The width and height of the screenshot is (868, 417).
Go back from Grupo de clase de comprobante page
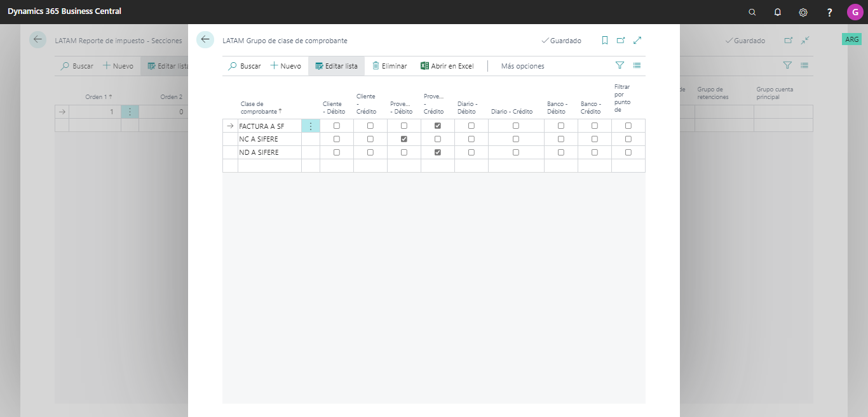click(x=205, y=39)
